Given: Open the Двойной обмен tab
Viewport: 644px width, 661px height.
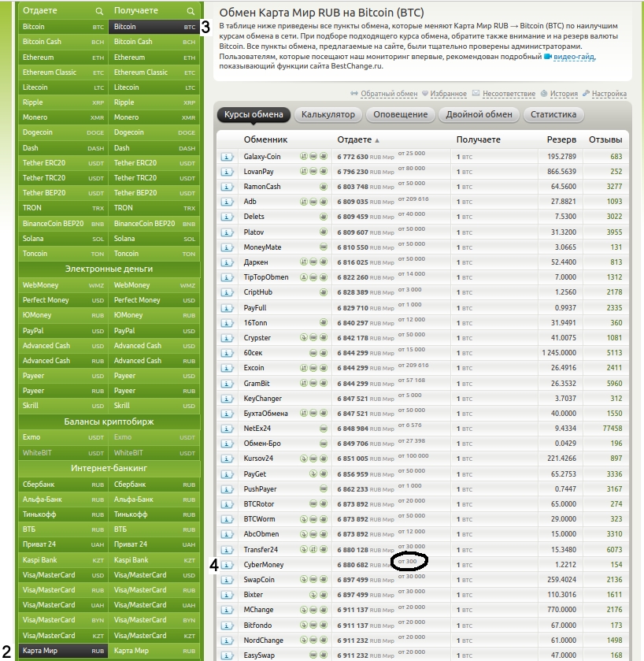Looking at the screenshot, I should pos(479,115).
